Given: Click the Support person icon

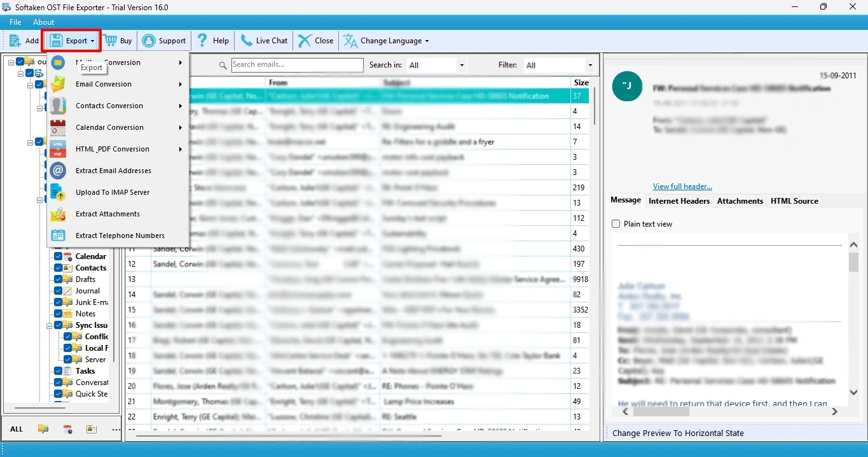Looking at the screenshot, I should coord(149,41).
